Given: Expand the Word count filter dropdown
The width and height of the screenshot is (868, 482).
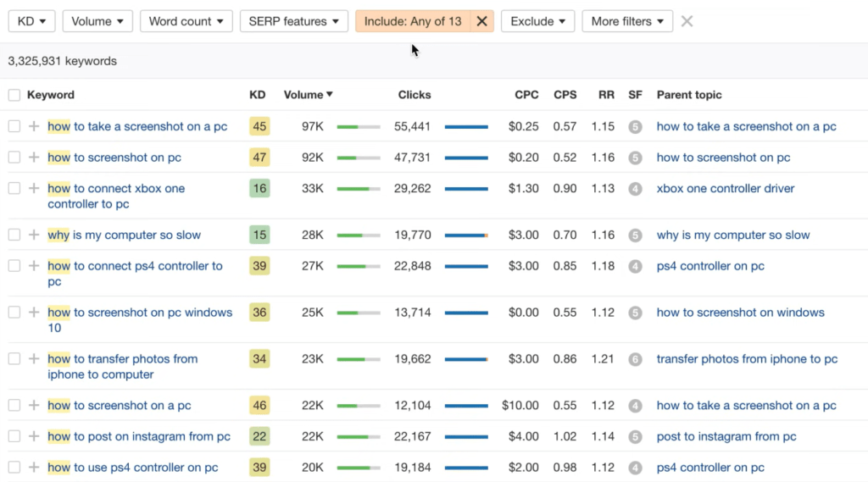Looking at the screenshot, I should (x=186, y=21).
